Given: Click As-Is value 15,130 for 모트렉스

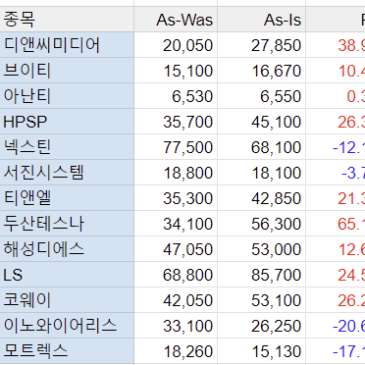Looking at the screenshot, I should point(261,351).
